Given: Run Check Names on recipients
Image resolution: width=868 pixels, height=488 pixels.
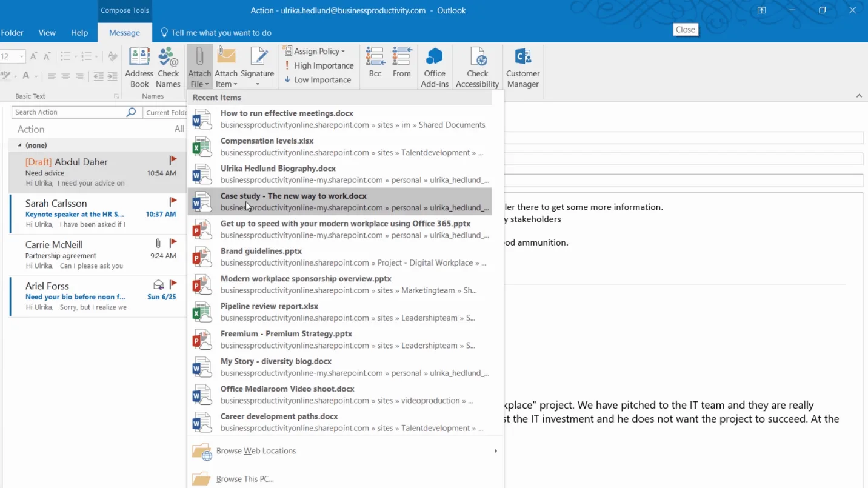Looking at the screenshot, I should pos(168,67).
